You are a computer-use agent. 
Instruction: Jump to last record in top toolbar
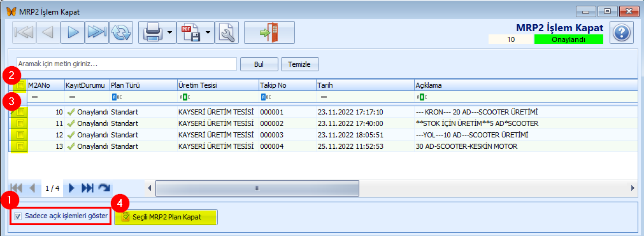pos(97,32)
